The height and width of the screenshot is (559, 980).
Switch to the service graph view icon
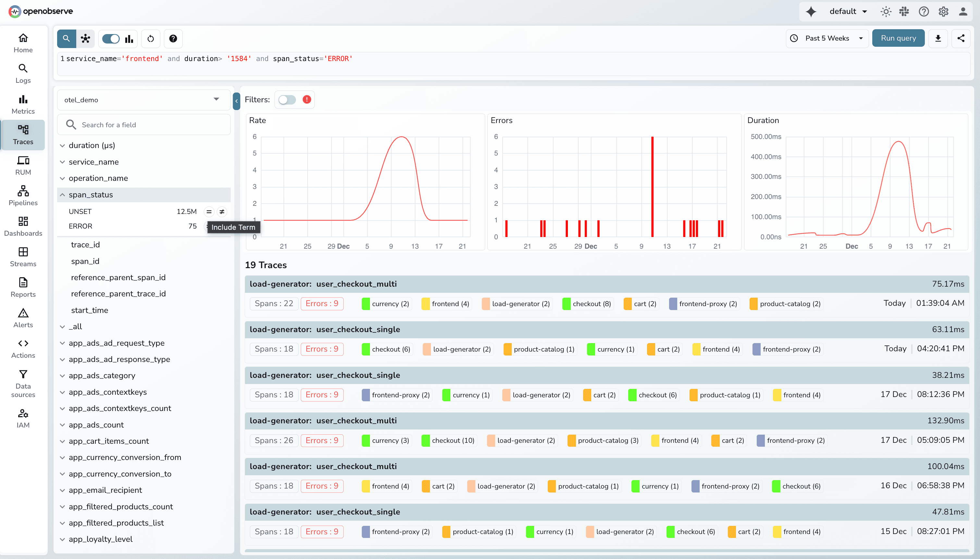click(85, 38)
